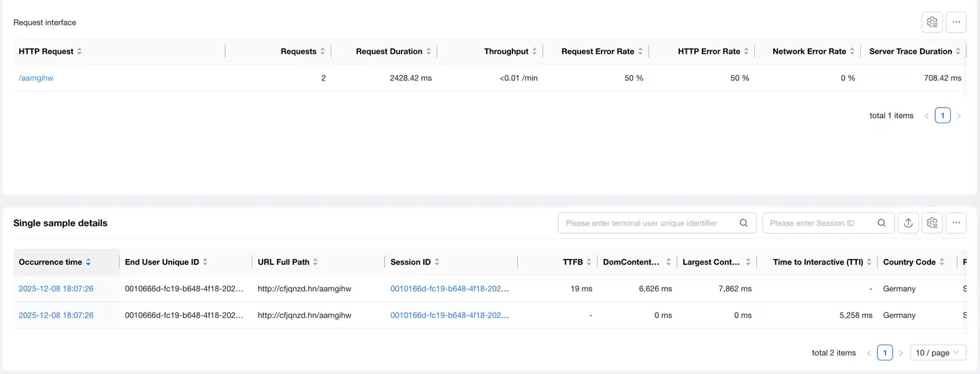Open more options menu in Request interface panel

click(956, 22)
